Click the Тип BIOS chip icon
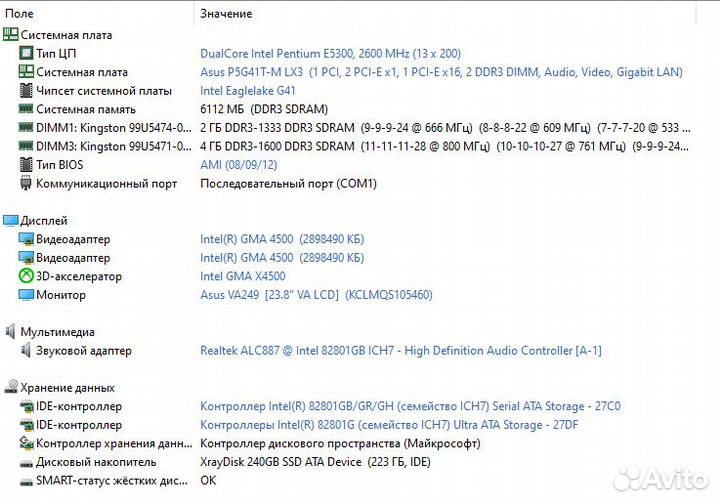The image size is (720, 504). pyautogui.click(x=26, y=164)
